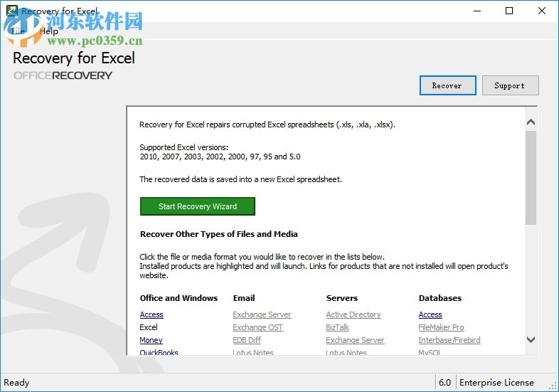
Task: Close the Recovery for Excel window
Action: pyautogui.click(x=541, y=11)
